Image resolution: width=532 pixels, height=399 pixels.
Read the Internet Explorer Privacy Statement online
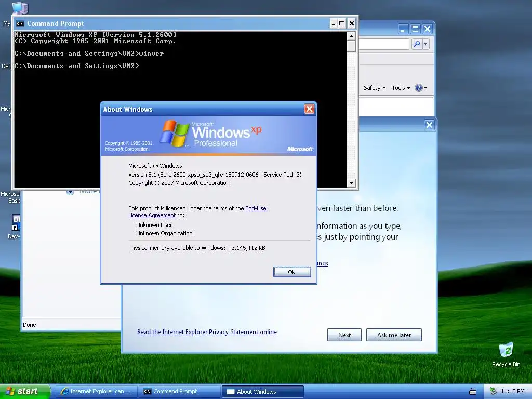[x=207, y=332]
